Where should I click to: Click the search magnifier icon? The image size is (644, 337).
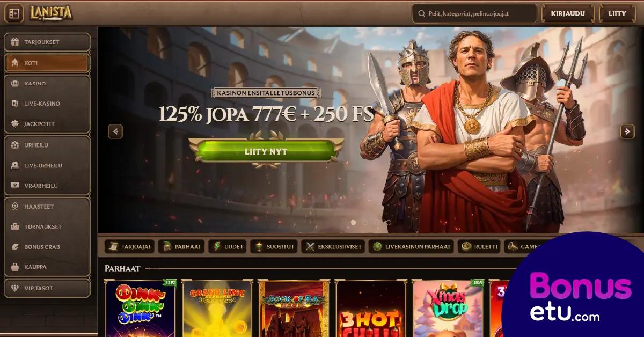point(420,14)
